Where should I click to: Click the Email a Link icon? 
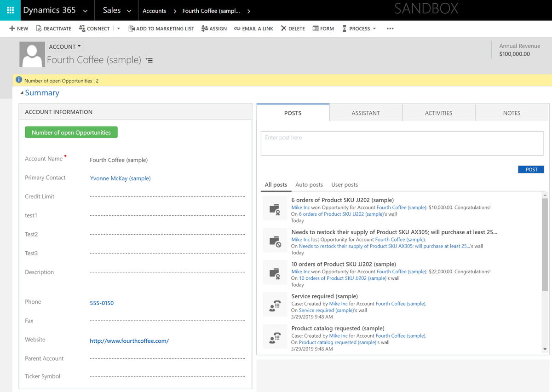pos(237,29)
